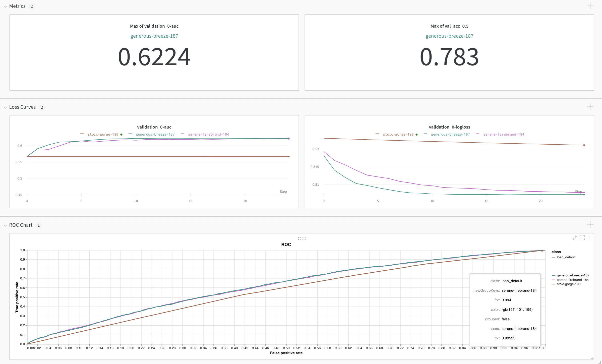Open run generous-breeze-187 from the val_acc_0.5 card

(x=449, y=36)
